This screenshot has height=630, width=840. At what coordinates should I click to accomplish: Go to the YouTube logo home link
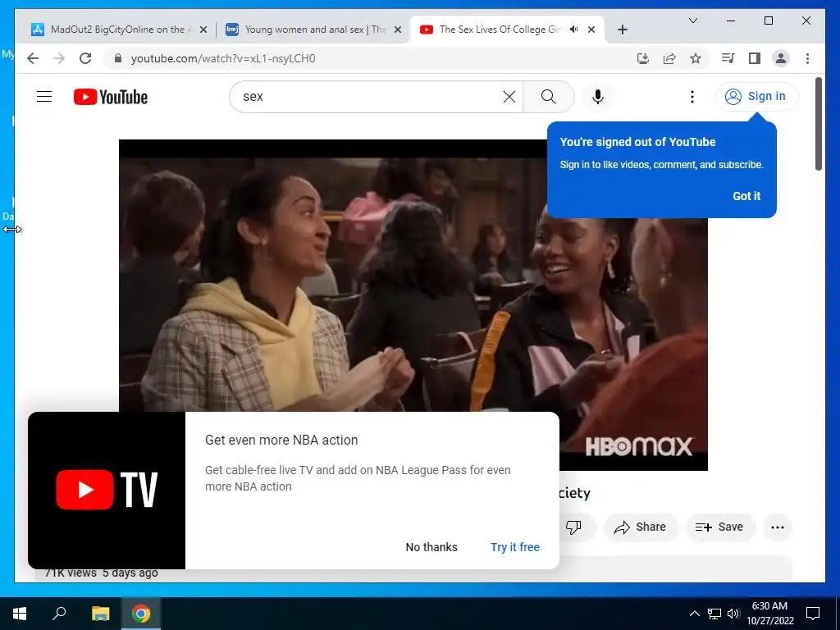[x=111, y=97]
